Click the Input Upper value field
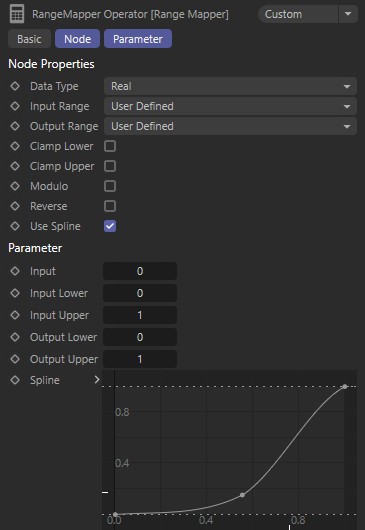Screen dimensions: 365x530 (x=140, y=315)
